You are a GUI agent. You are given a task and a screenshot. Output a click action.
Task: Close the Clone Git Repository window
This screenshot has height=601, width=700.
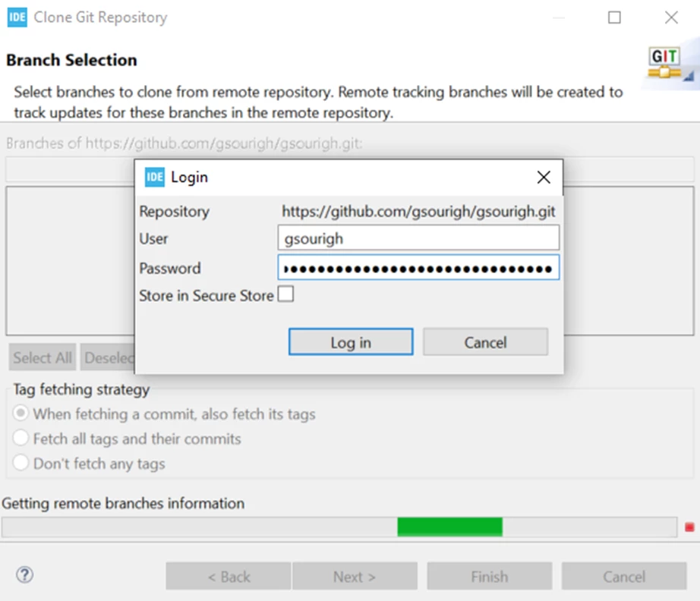click(671, 17)
